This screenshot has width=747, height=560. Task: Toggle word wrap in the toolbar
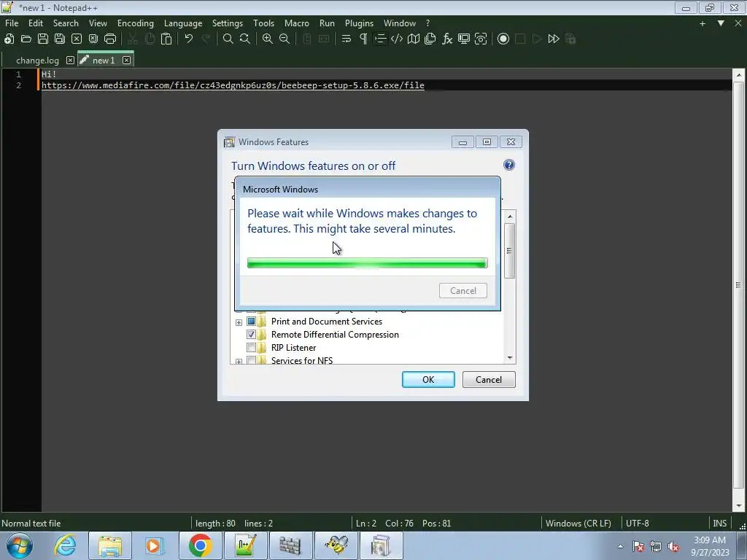347,39
